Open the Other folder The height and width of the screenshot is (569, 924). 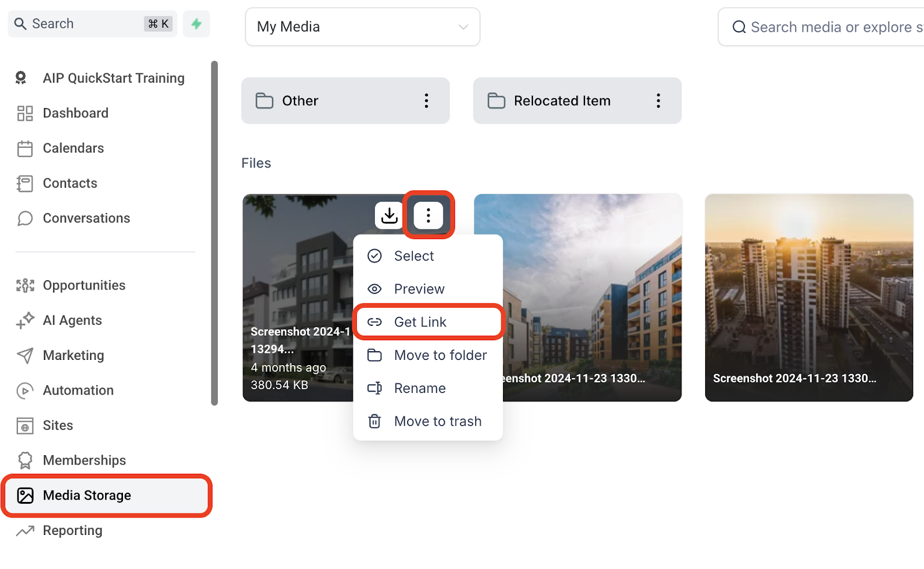(345, 101)
